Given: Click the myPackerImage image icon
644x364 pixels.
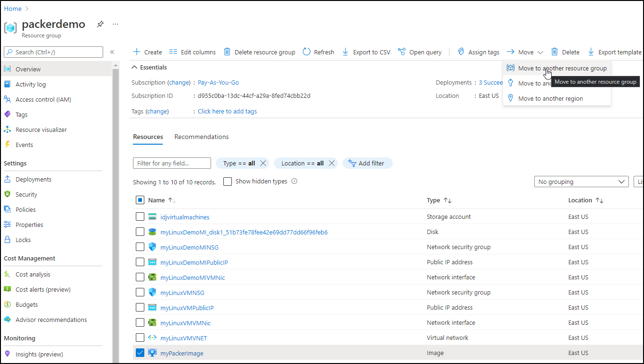Looking at the screenshot, I should pos(152,353).
